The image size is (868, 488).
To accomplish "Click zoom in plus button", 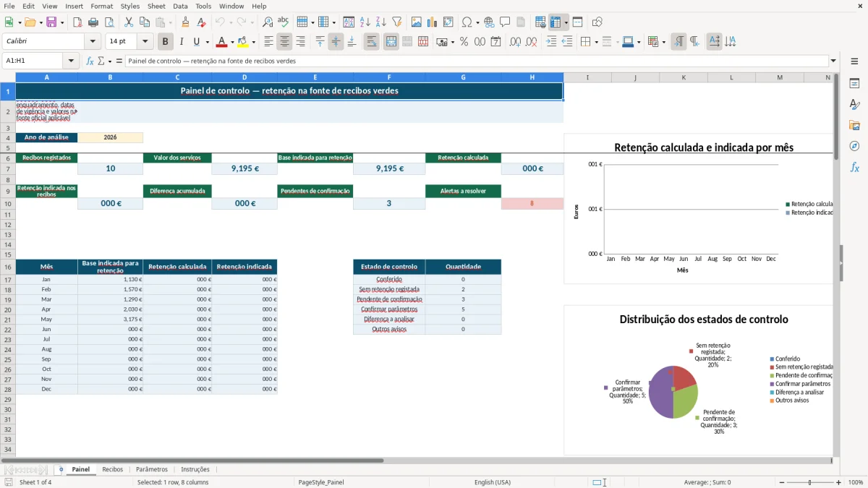I will click(x=838, y=482).
